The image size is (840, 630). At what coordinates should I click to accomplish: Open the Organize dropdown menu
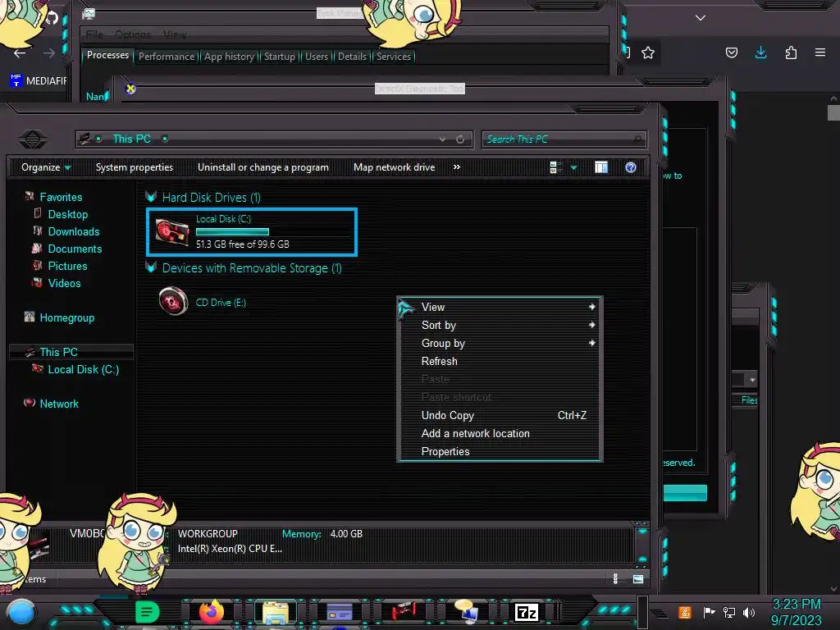(46, 167)
